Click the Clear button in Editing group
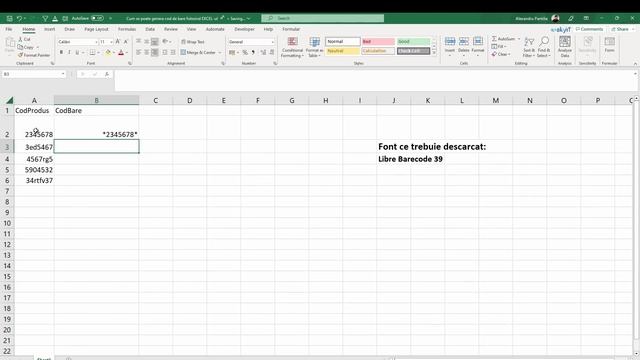 pos(500,54)
